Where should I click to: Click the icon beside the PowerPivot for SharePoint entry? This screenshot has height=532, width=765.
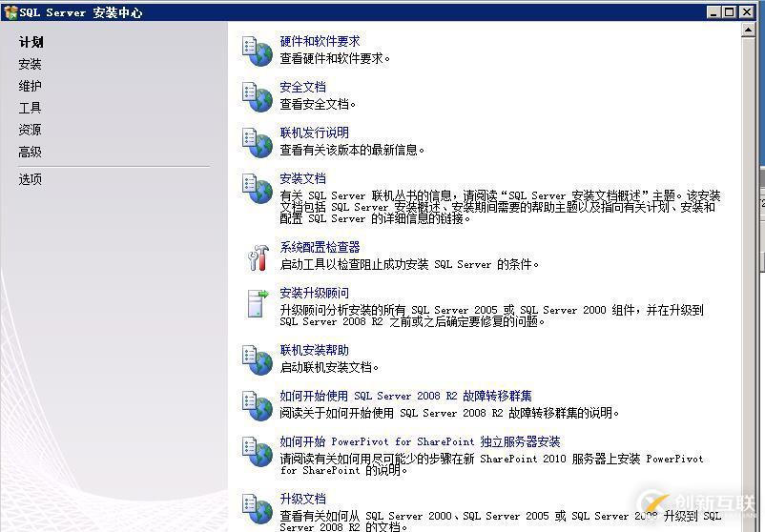pos(258,452)
